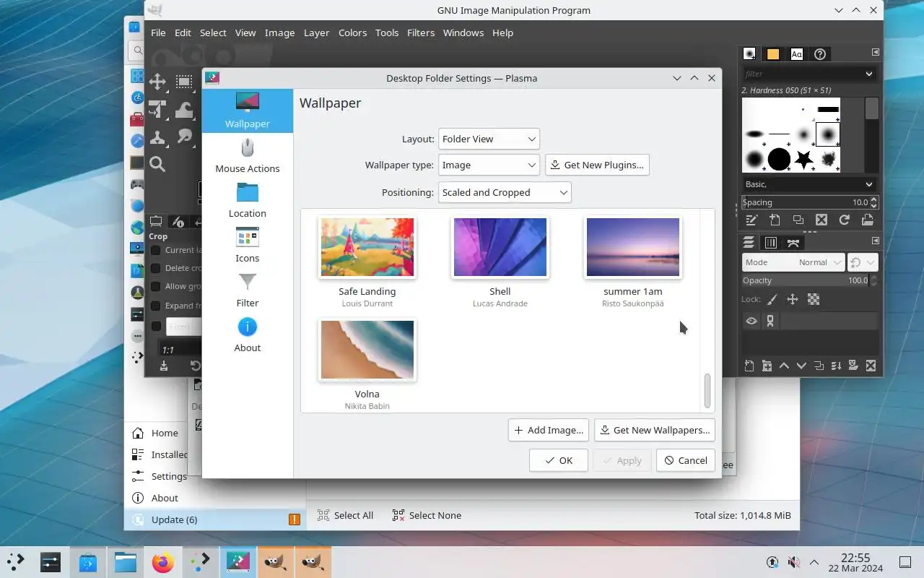924x578 pixels.
Task: Adjust the layer Opacity slider
Action: point(809,280)
